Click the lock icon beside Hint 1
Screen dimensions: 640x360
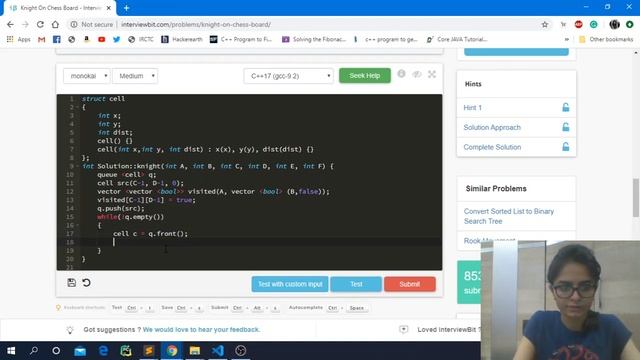(x=566, y=107)
